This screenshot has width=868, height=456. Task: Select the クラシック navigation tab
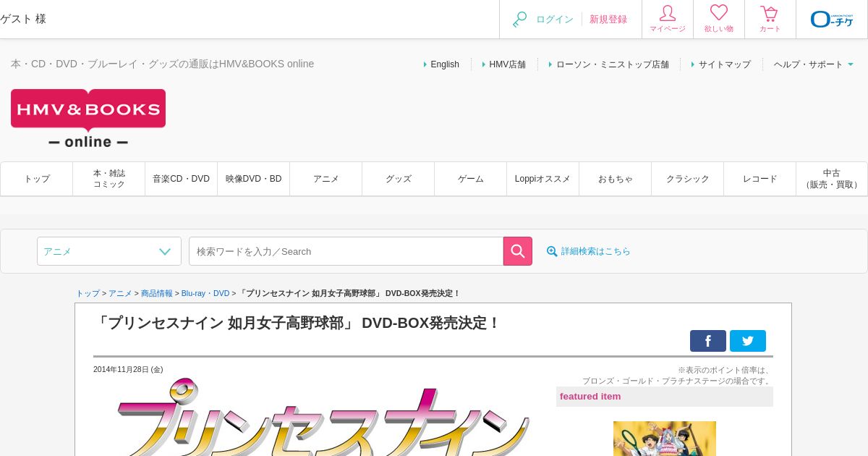tap(688, 179)
